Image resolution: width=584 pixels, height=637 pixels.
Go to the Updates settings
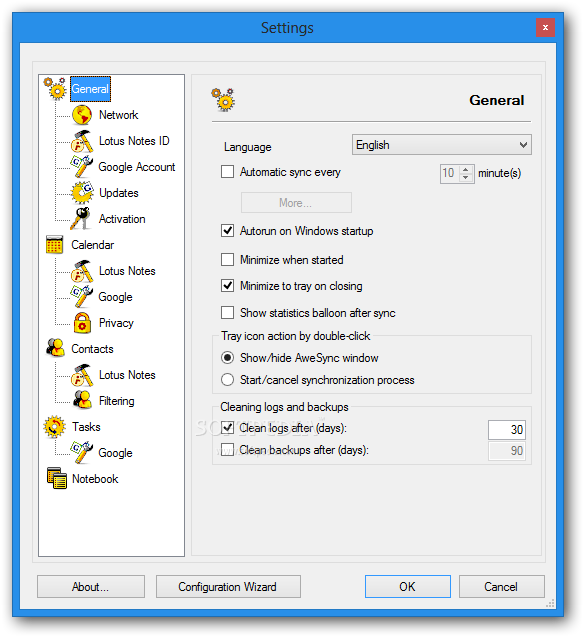119,193
